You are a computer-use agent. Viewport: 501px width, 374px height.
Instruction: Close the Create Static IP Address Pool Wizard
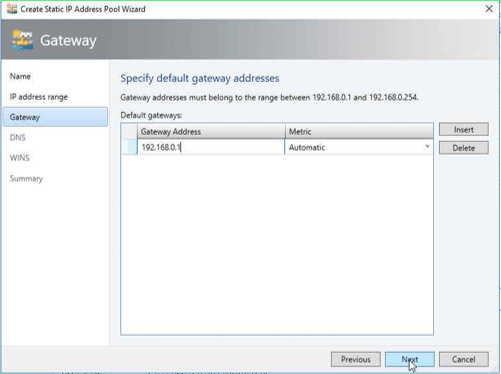(x=489, y=9)
